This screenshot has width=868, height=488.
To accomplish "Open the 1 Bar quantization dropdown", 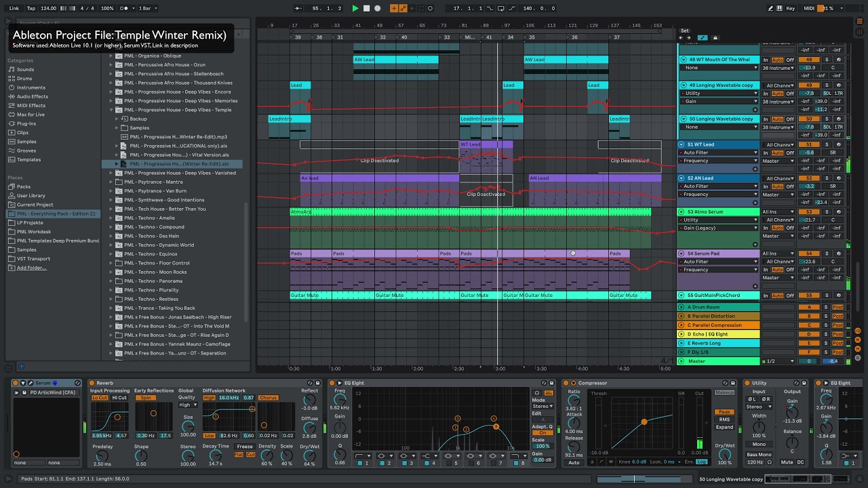I will 148,8.
